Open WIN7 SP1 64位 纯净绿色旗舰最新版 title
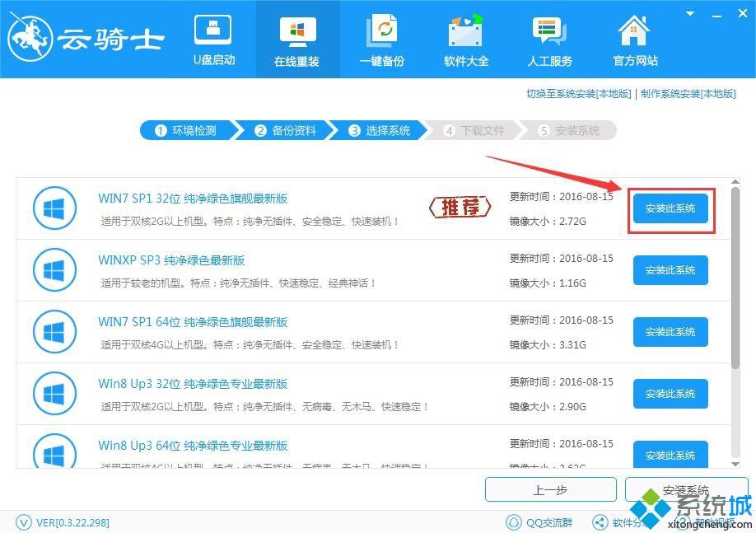 193,322
